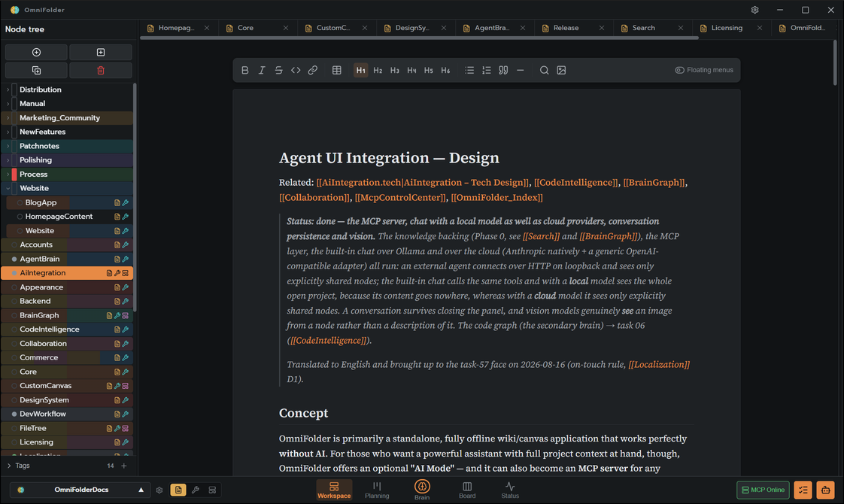Image resolution: width=844 pixels, height=504 pixels.
Task: Insert a blockquote
Action: pyautogui.click(x=503, y=70)
